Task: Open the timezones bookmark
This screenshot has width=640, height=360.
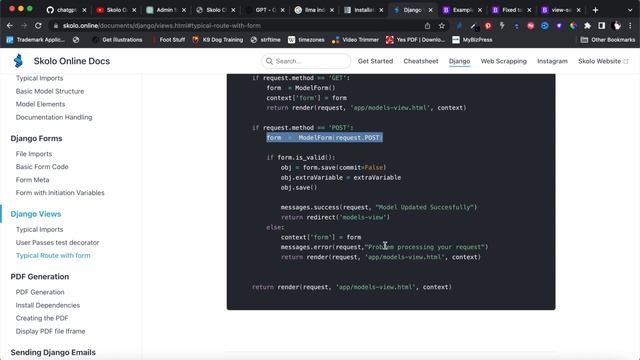Action: [x=306, y=40]
